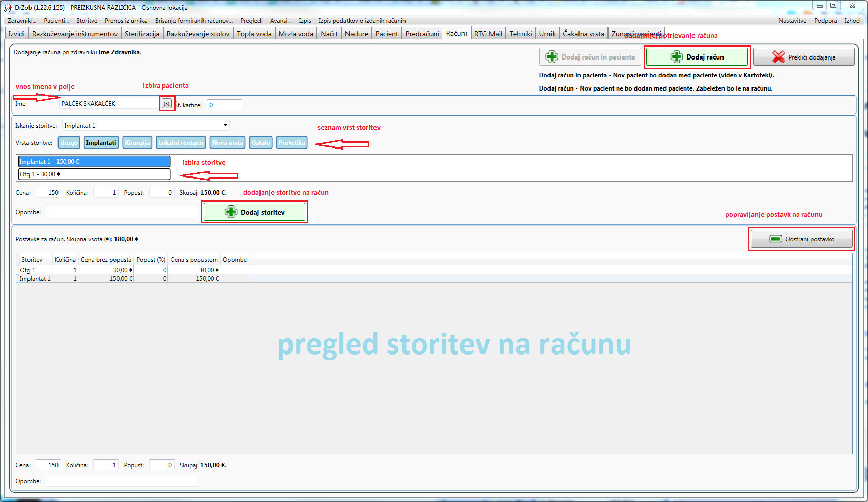The height and width of the screenshot is (502, 868).
Task: Click the Št. kartice input field
Action: pyautogui.click(x=224, y=105)
